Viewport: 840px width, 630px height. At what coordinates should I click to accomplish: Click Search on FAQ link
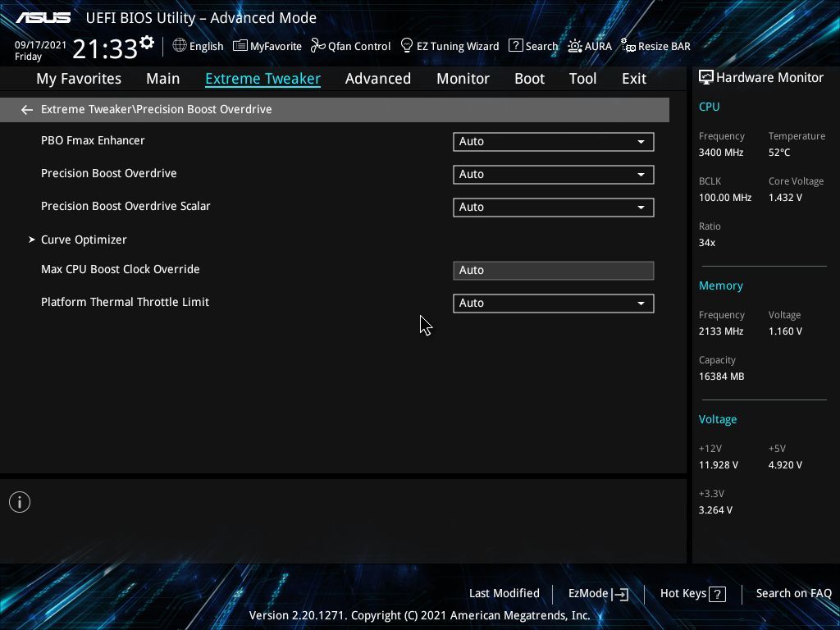793,594
